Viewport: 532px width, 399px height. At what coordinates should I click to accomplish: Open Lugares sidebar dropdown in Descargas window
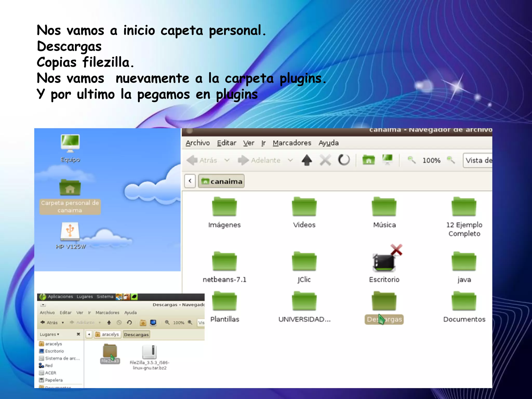click(x=49, y=334)
